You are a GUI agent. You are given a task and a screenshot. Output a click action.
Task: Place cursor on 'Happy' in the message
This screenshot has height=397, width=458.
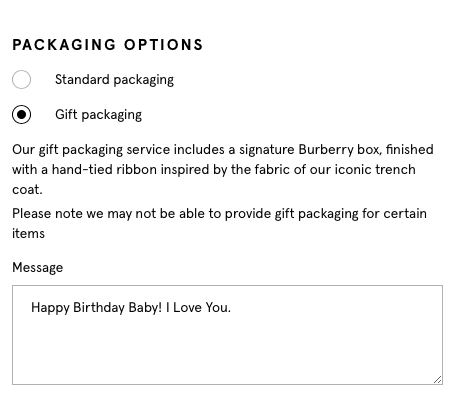50,308
